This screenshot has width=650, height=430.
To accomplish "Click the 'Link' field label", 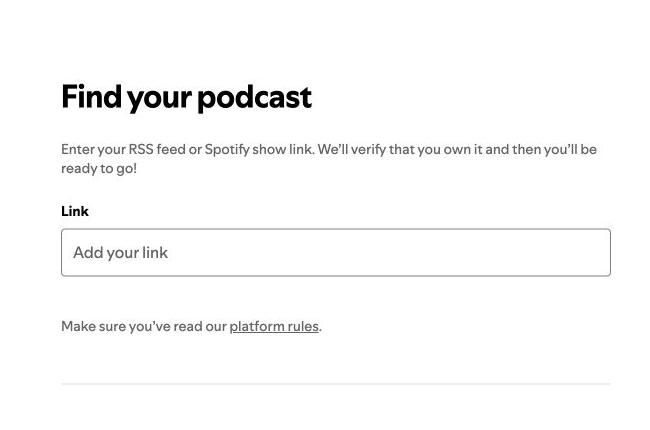I will click(75, 211).
